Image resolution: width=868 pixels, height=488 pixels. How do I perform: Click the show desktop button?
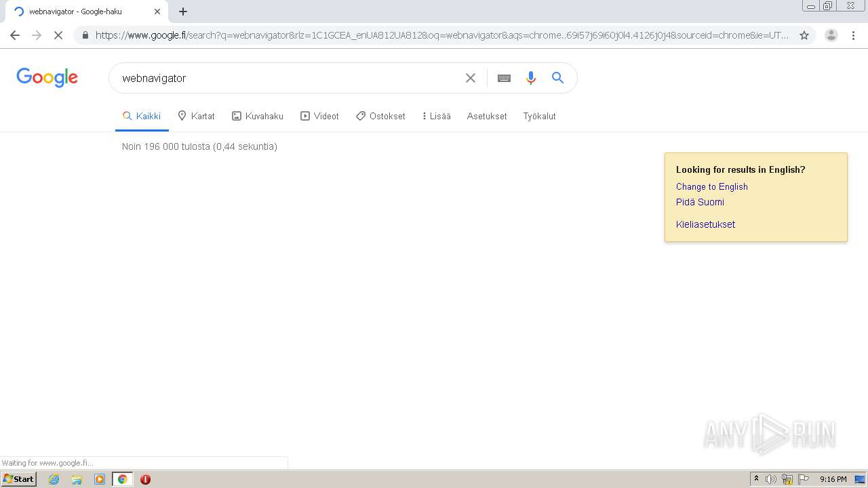860,479
